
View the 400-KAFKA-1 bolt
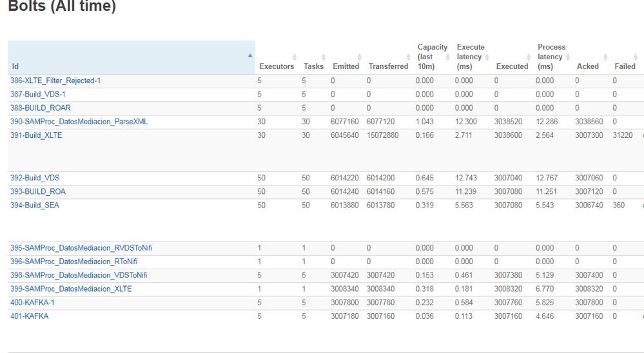point(32,302)
